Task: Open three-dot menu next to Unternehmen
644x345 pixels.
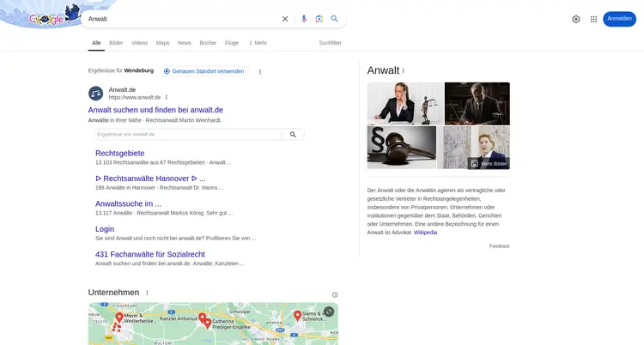Action: (147, 293)
